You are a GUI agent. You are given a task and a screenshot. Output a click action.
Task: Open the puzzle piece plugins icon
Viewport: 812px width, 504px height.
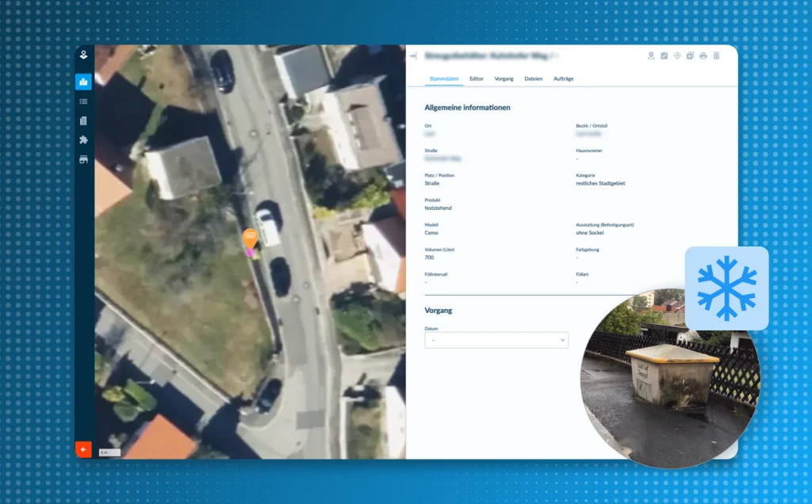coord(83,139)
